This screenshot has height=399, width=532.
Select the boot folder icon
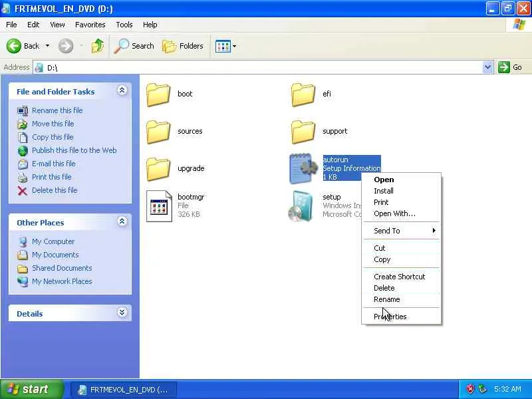coord(158,94)
